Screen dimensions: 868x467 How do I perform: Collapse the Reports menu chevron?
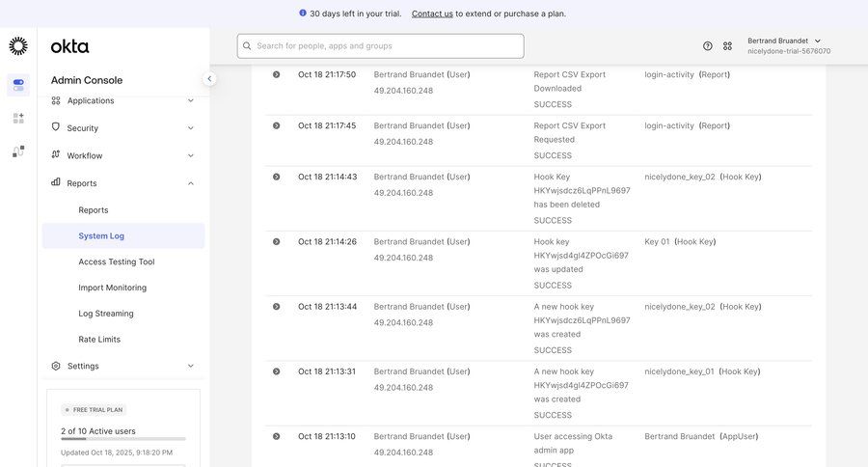pyautogui.click(x=190, y=183)
